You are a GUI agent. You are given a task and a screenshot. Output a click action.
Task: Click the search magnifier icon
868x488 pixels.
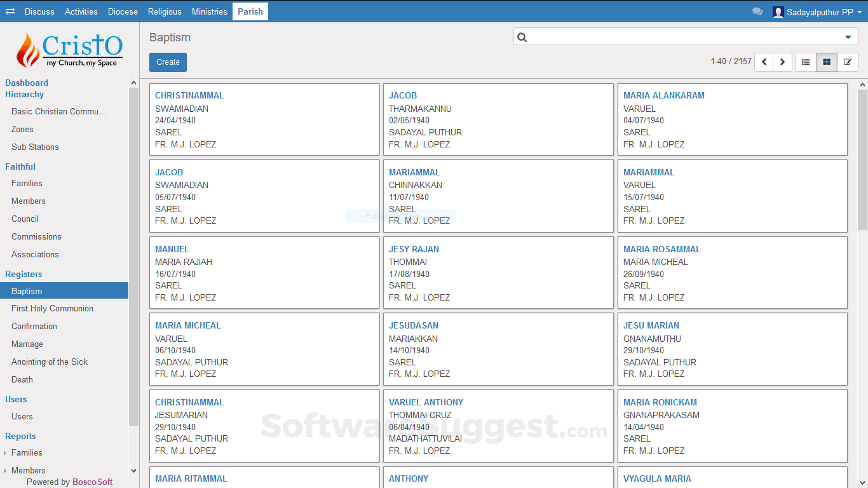[x=522, y=37]
